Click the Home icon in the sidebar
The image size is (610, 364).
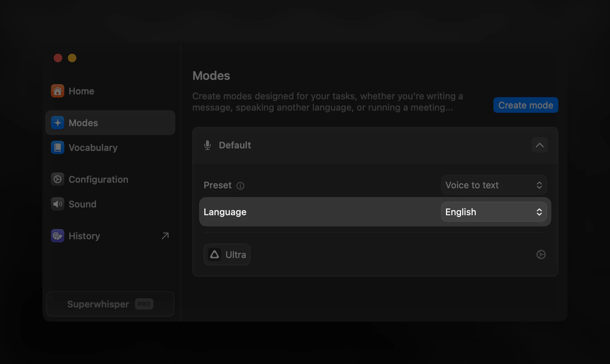(57, 91)
